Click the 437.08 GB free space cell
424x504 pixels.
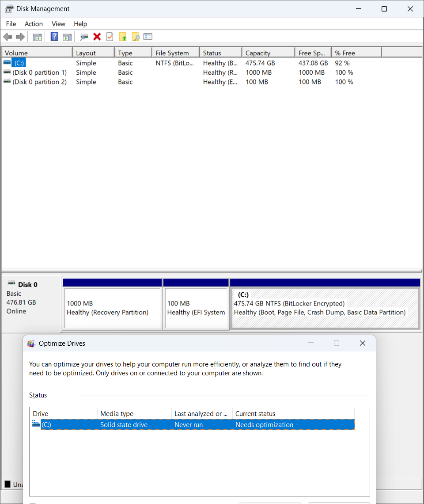coord(313,63)
